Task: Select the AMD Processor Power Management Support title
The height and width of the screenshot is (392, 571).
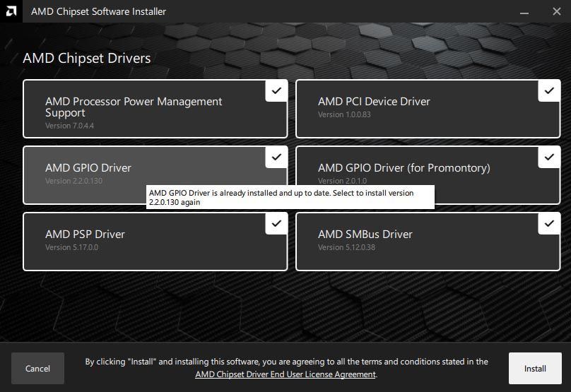Action: pyautogui.click(x=134, y=107)
